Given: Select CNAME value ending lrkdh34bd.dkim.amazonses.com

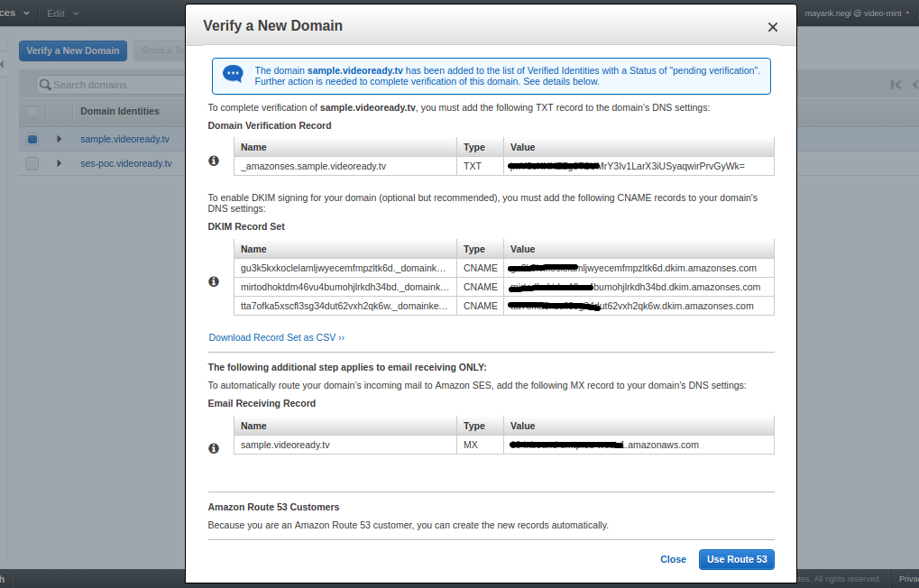Looking at the screenshot, I should 639,288.
